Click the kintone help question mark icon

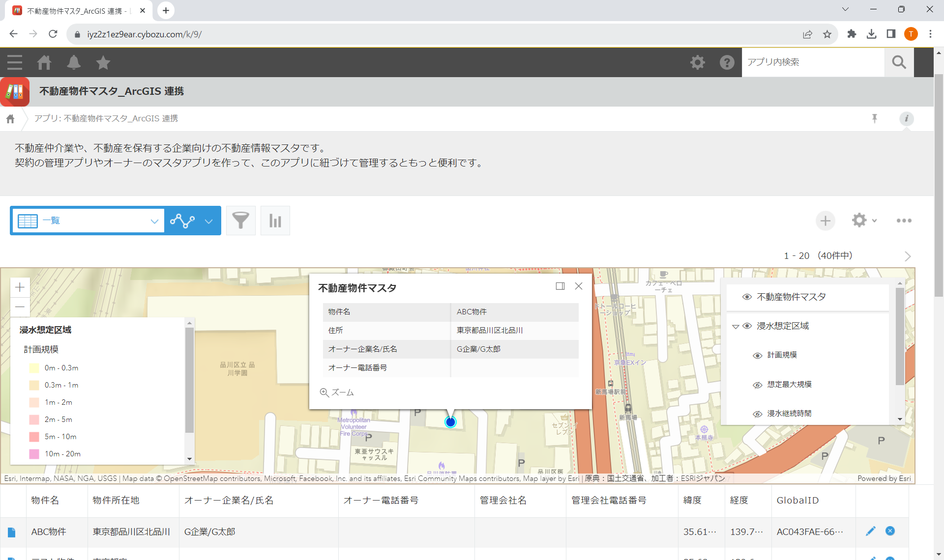727,62
